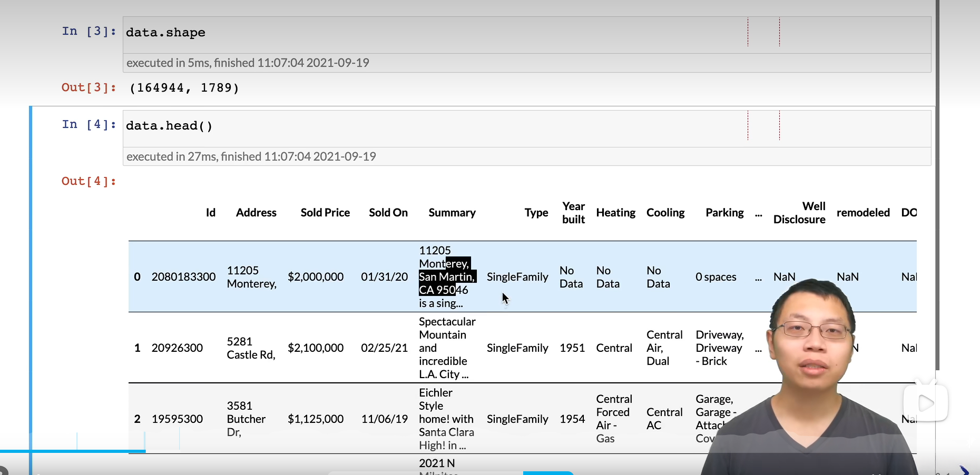Click year built 1951
Screen dimensions: 980x475
click(572, 348)
